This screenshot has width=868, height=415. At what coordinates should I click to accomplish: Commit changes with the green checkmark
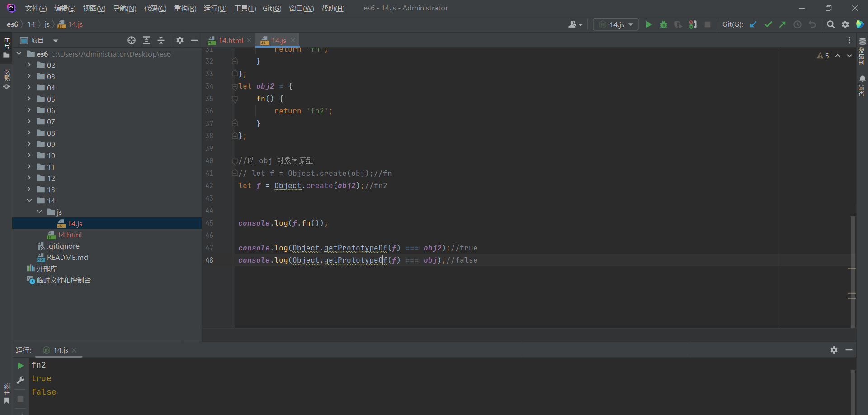click(x=768, y=24)
